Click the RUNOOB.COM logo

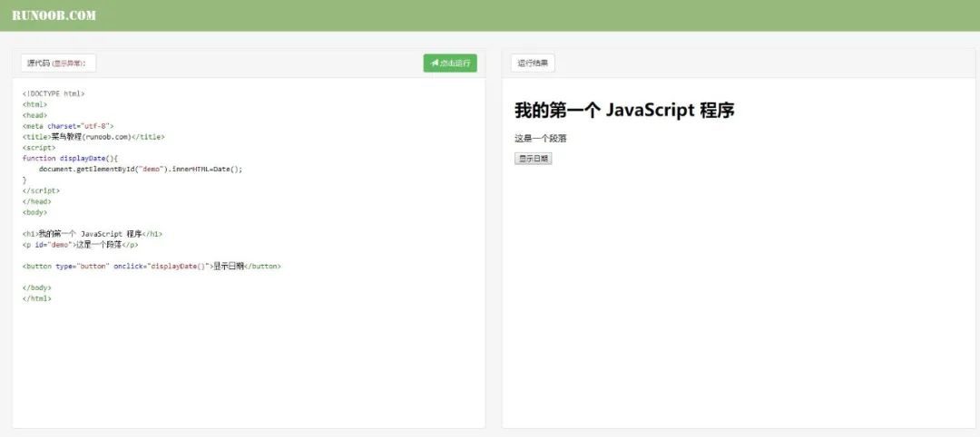(54, 15)
